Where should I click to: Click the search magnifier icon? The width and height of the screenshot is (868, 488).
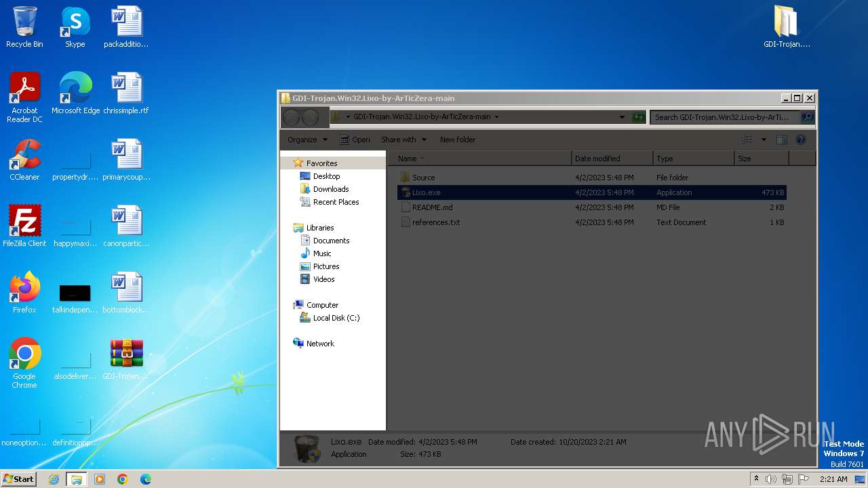pos(807,117)
